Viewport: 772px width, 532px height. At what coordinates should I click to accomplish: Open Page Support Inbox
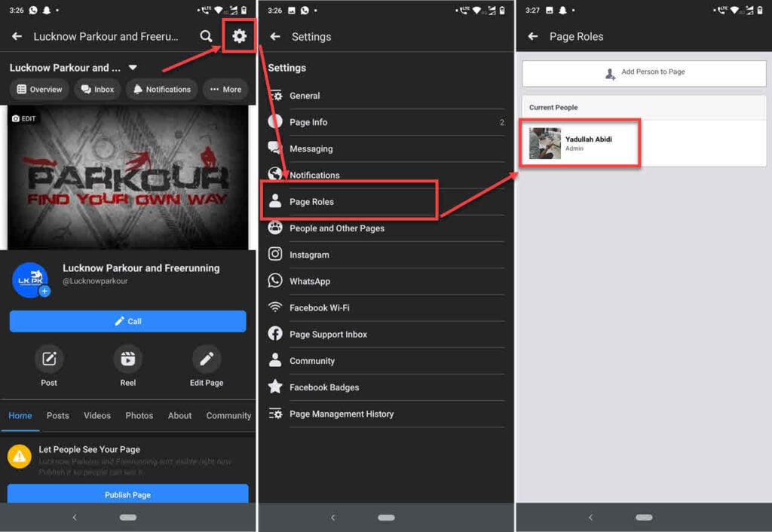click(x=387, y=335)
